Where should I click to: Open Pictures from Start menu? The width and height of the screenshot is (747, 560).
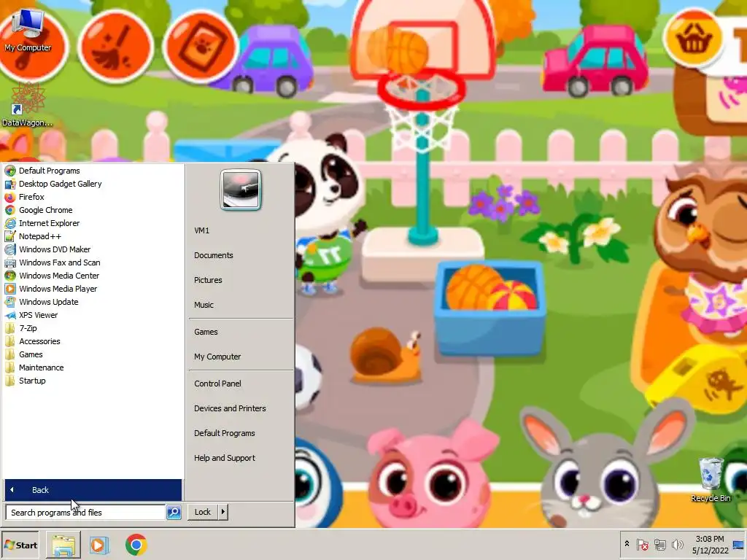click(208, 280)
